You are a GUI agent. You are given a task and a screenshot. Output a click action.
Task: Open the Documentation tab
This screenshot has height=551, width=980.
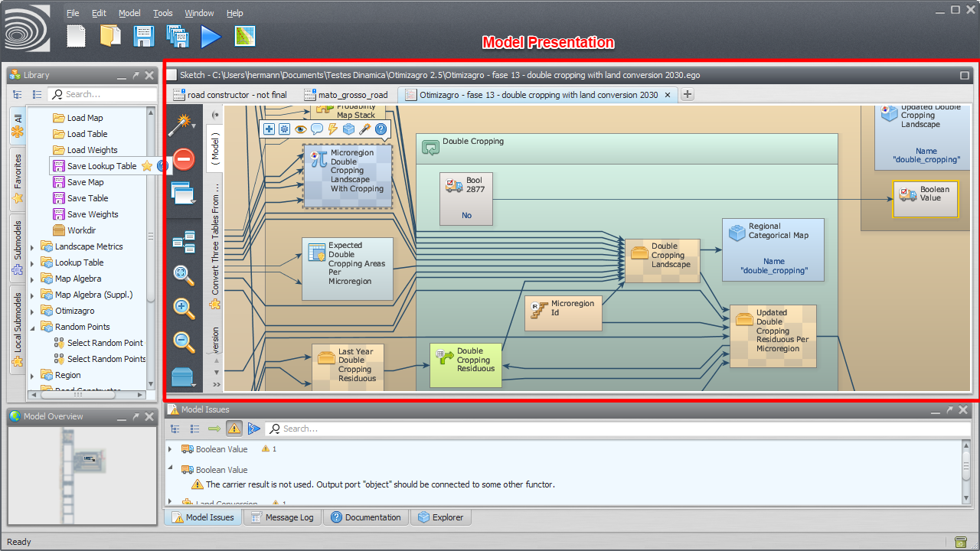365,517
